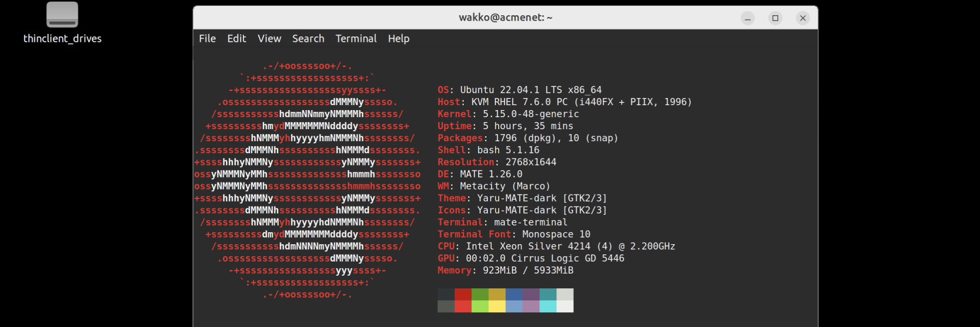Click the Kernel version line in neofetch output

click(x=508, y=114)
